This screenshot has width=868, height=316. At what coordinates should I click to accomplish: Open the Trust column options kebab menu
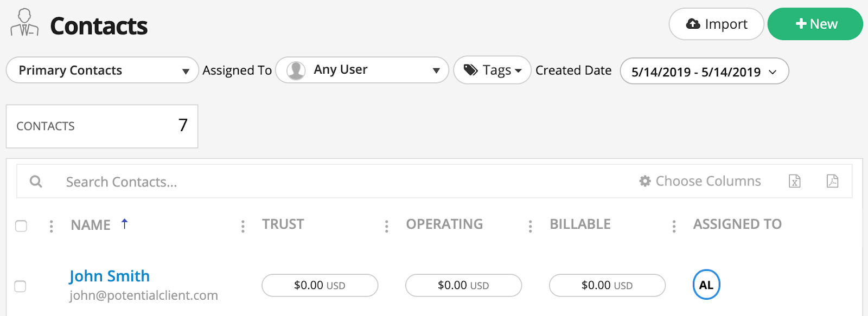[242, 225]
